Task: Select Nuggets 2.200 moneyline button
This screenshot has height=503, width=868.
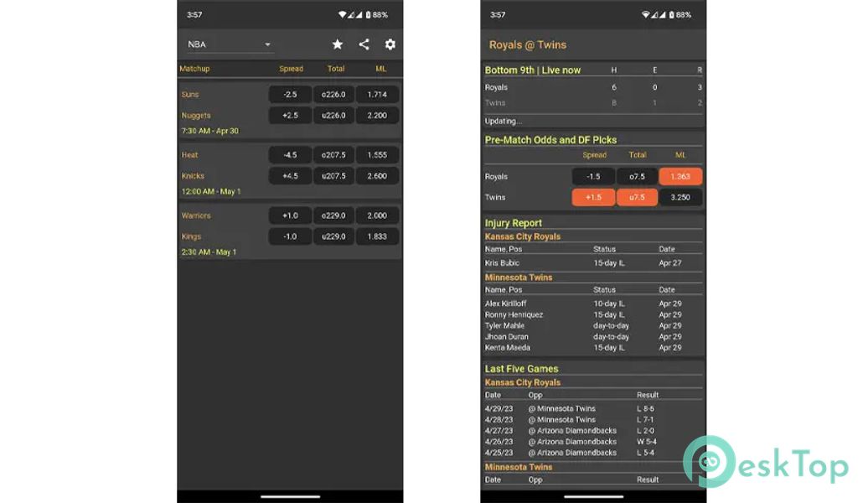Action: pos(377,116)
